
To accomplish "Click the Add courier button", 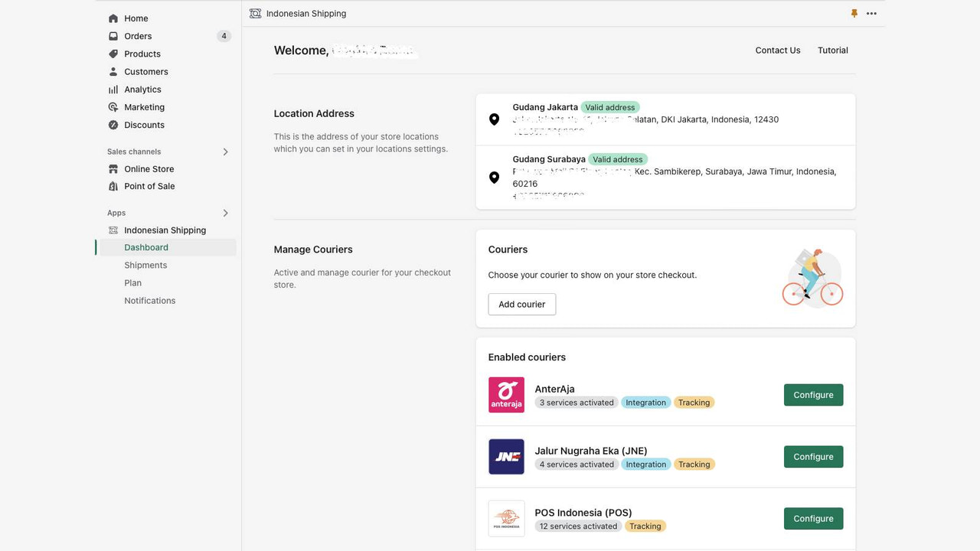I will [x=522, y=305].
